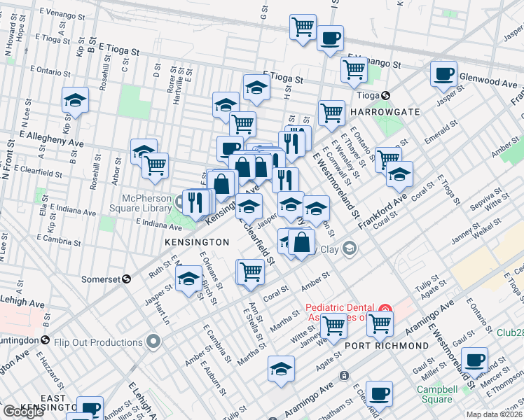This screenshot has height=420, width=524.
Task: Click the PORT RICHMOND neighborhood label
Action: coord(387,346)
